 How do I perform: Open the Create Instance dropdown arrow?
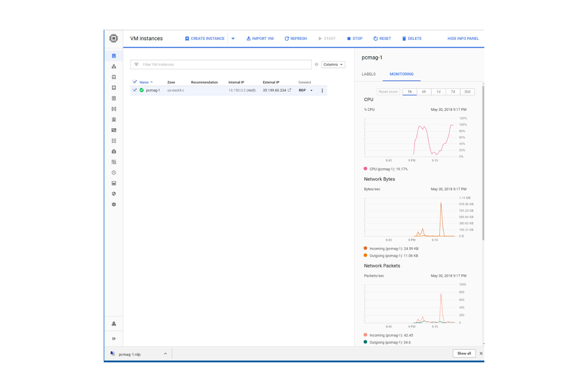[x=233, y=38]
